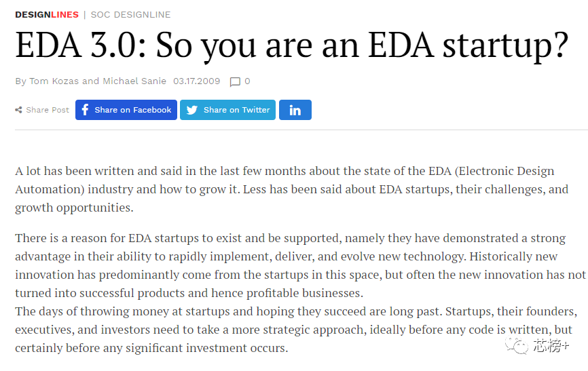The image size is (588, 371).
Task: Click the first paragraph starting A lot
Action: click(x=292, y=189)
